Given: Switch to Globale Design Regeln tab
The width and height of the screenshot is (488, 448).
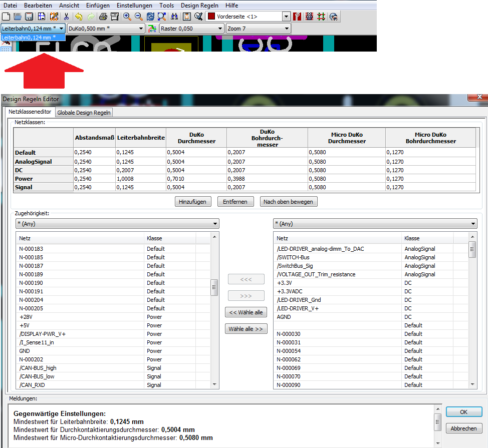Looking at the screenshot, I should point(84,113).
